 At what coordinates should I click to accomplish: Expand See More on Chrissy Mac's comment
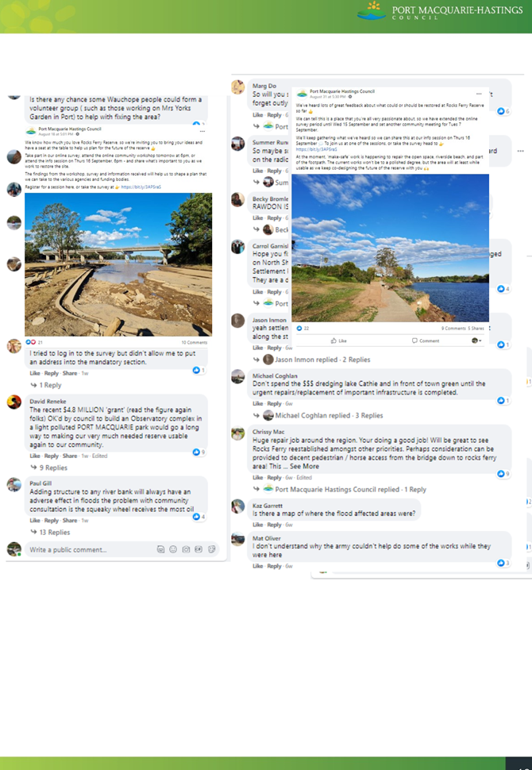pyautogui.click(x=304, y=467)
